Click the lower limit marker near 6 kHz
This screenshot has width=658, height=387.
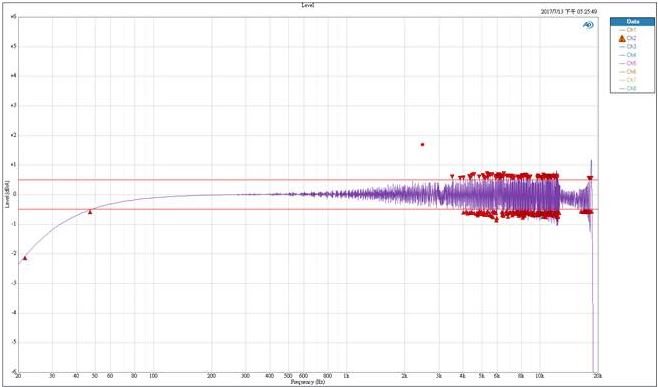tap(496, 220)
